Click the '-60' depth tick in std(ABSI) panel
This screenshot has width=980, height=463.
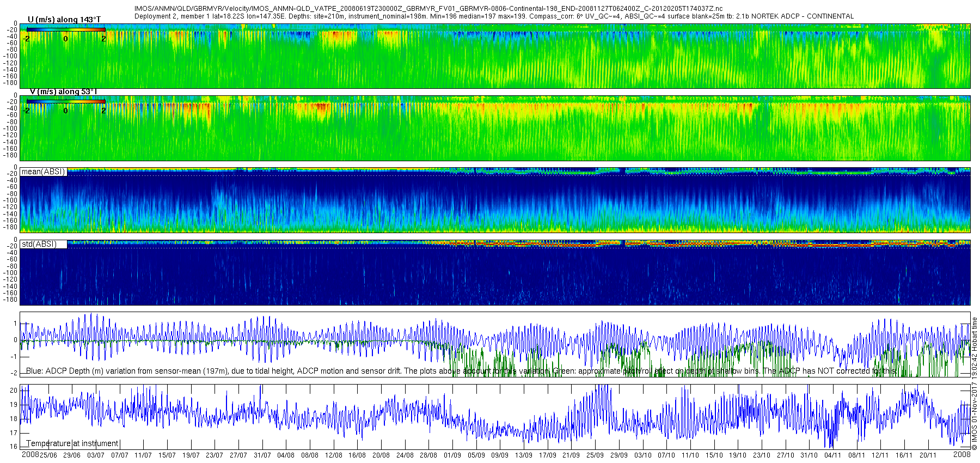[x=12, y=259]
